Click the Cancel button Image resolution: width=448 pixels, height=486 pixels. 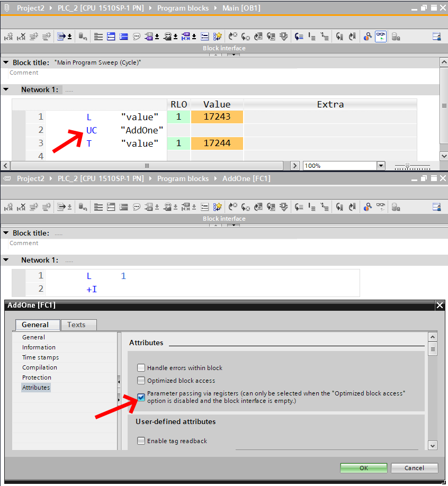click(415, 468)
